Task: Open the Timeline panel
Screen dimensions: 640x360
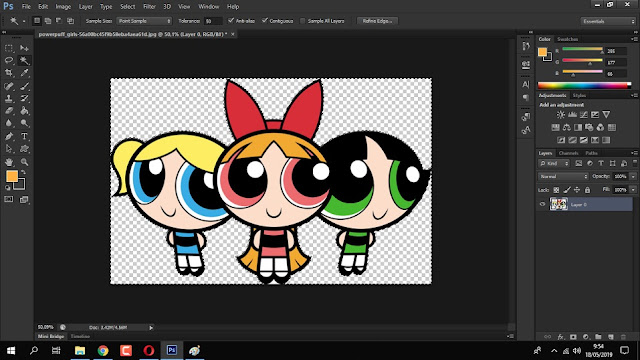Action: pyautogui.click(x=80, y=336)
